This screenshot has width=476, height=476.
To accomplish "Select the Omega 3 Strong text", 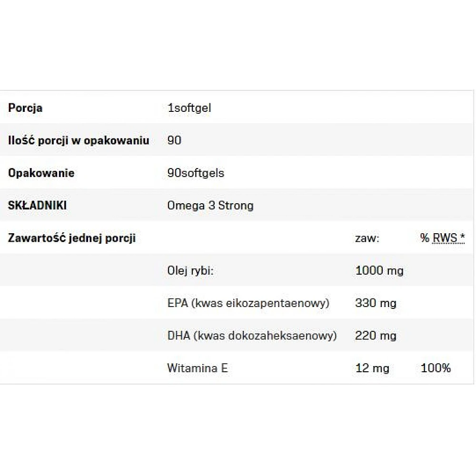I will point(210,206).
